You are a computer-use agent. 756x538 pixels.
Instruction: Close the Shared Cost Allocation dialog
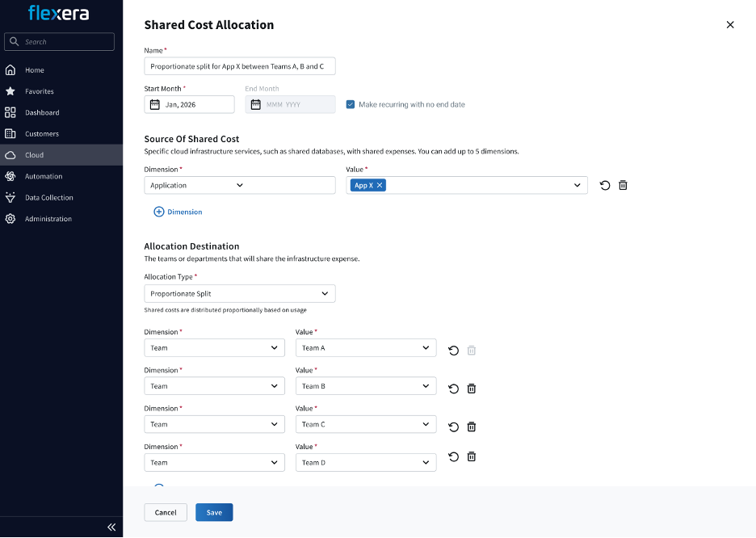730,24
